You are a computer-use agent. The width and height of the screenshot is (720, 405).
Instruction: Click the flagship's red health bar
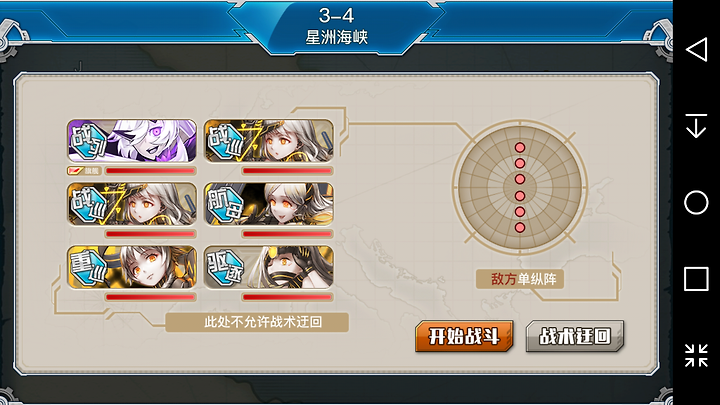point(150,171)
